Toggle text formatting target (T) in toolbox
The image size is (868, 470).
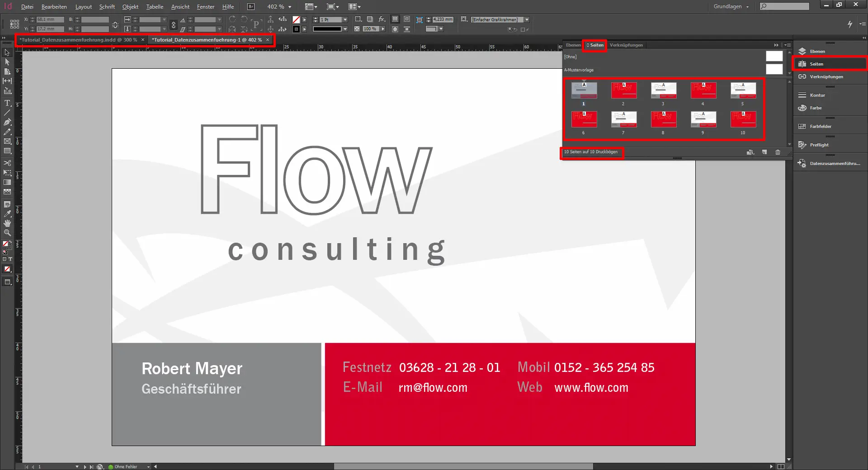point(10,259)
